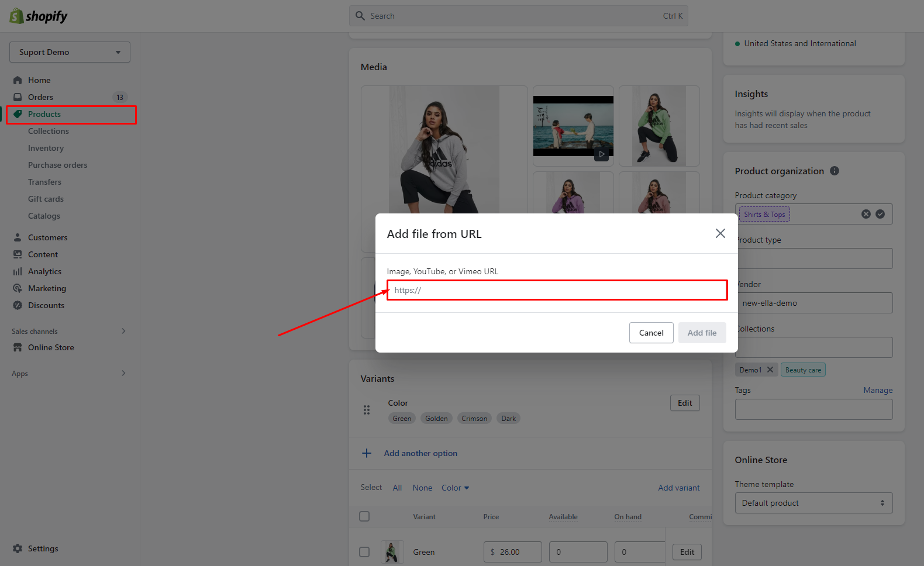Screen dimensions: 924x566
Task: Clear the Shirts & Tops category
Action: tap(866, 214)
